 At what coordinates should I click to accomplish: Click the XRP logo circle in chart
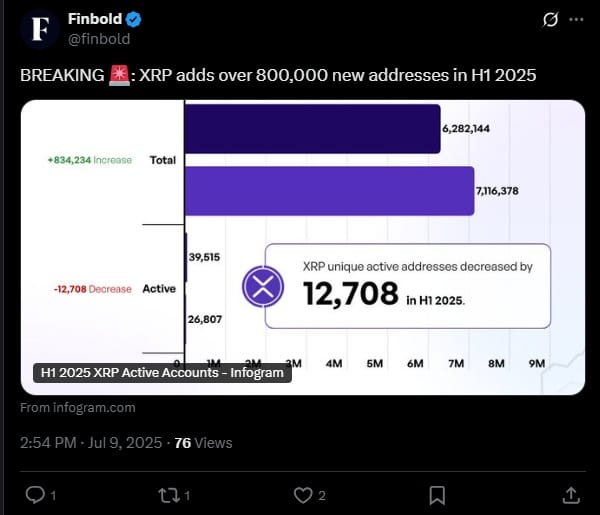(x=263, y=288)
